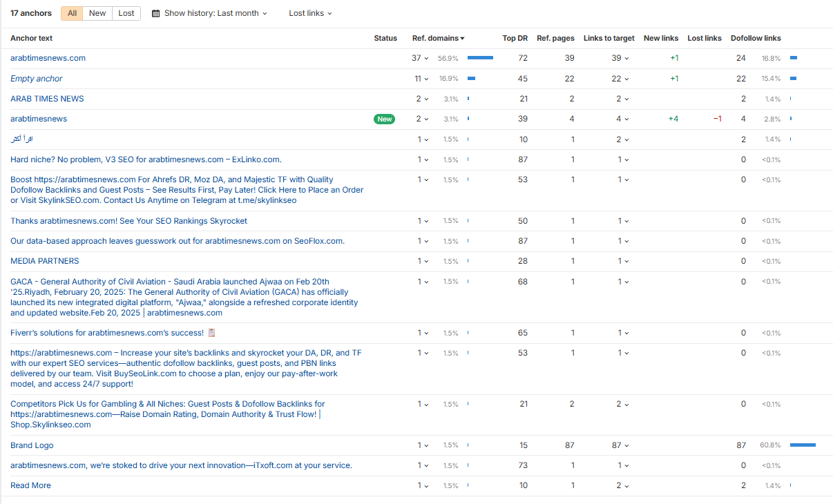Click Brand Logo dofollow percentage bar
Screen dimensions: 833x504
803,445
